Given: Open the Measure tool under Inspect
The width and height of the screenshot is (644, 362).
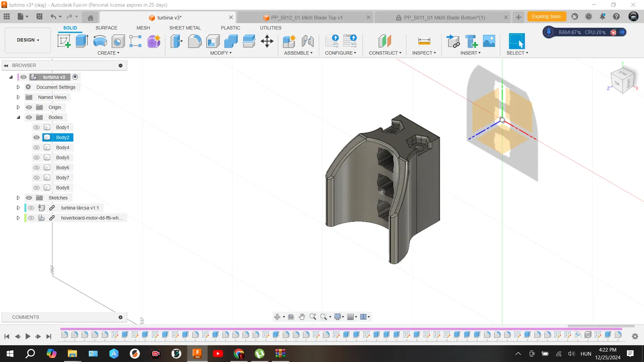Looking at the screenshot, I should coord(424,41).
